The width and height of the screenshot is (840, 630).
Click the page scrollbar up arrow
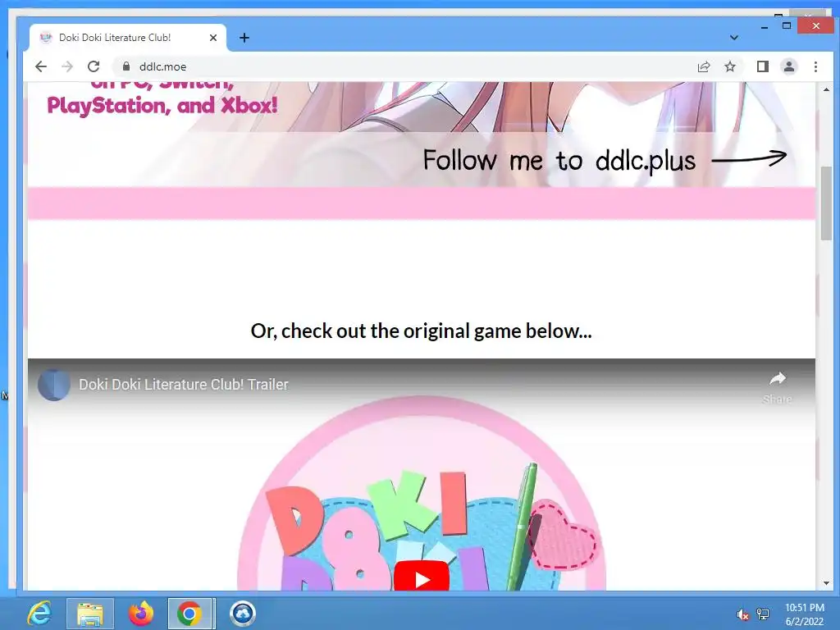click(826, 89)
